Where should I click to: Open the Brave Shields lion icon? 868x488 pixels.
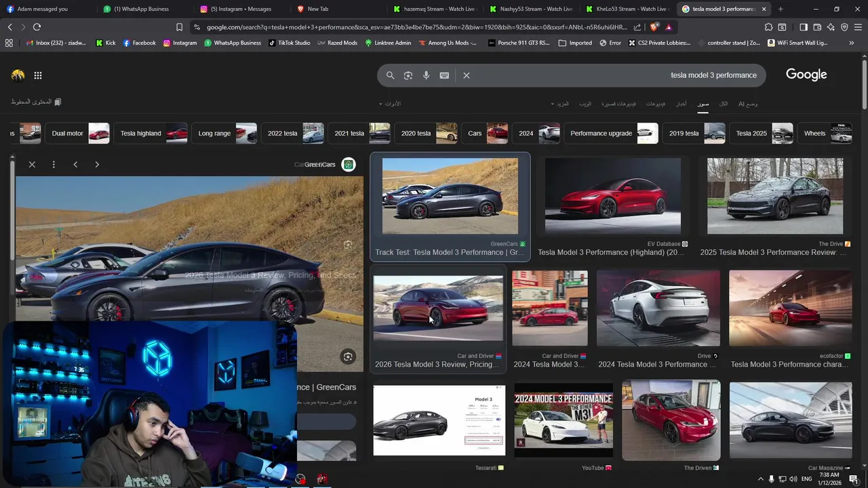(x=654, y=27)
